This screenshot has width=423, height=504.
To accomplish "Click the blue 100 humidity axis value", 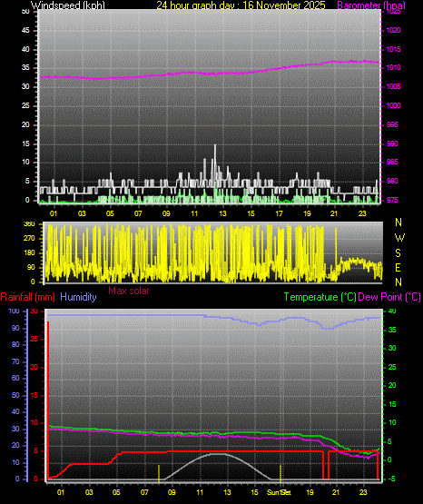I will pyautogui.click(x=15, y=311).
